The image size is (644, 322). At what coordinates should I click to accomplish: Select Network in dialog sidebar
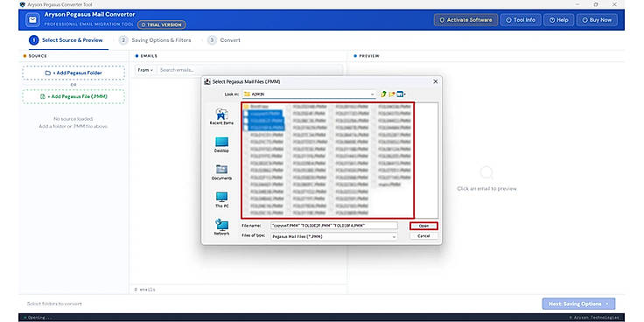(x=221, y=227)
